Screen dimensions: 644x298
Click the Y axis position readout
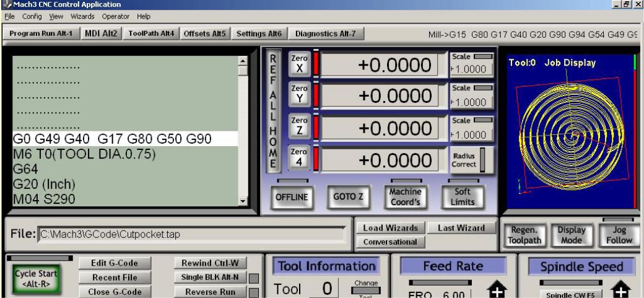tap(379, 96)
